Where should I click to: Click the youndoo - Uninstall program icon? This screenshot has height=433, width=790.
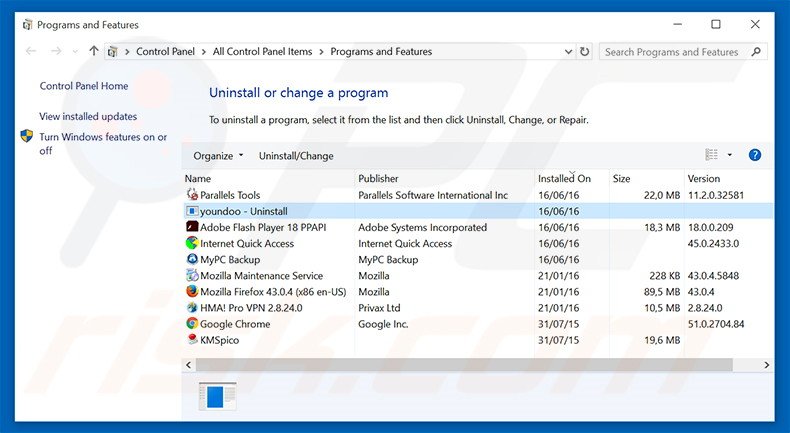[x=192, y=211]
